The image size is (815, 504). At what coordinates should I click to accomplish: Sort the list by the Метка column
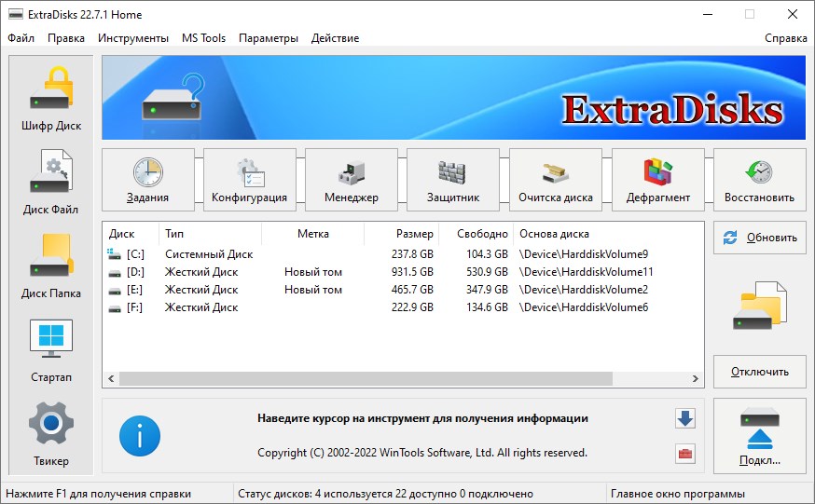click(313, 234)
